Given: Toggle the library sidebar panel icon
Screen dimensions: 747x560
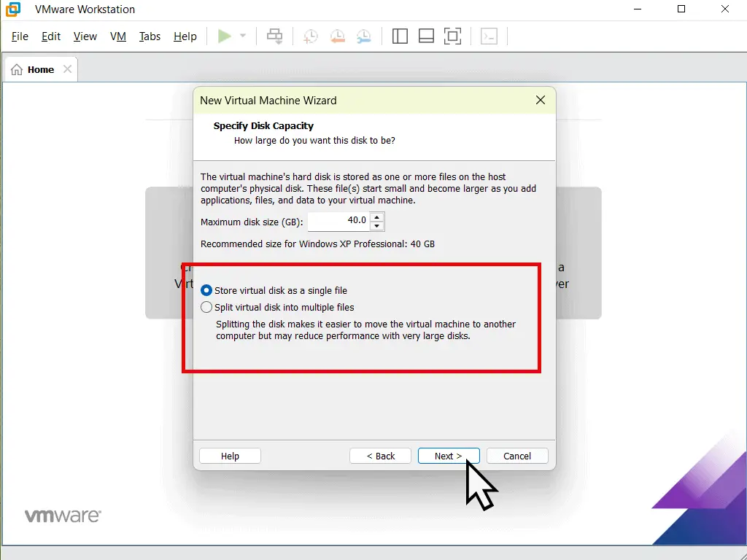Looking at the screenshot, I should click(400, 36).
